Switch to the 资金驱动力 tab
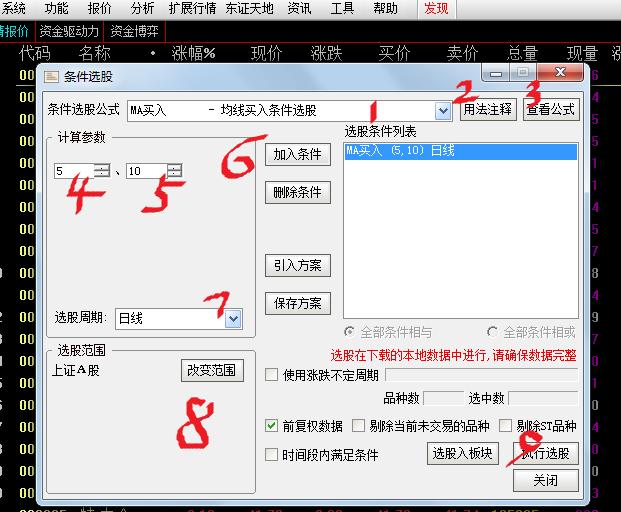Viewport: 621px width, 512px height. coord(69,31)
